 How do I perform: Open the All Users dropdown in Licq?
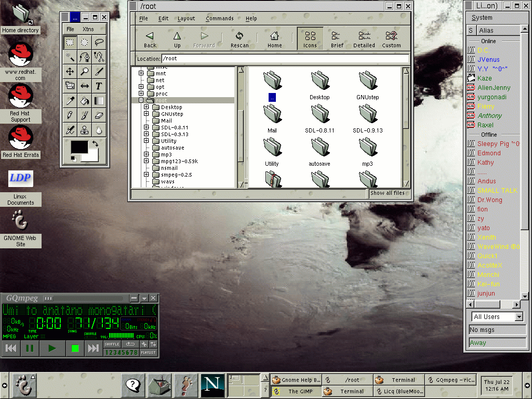(497, 316)
